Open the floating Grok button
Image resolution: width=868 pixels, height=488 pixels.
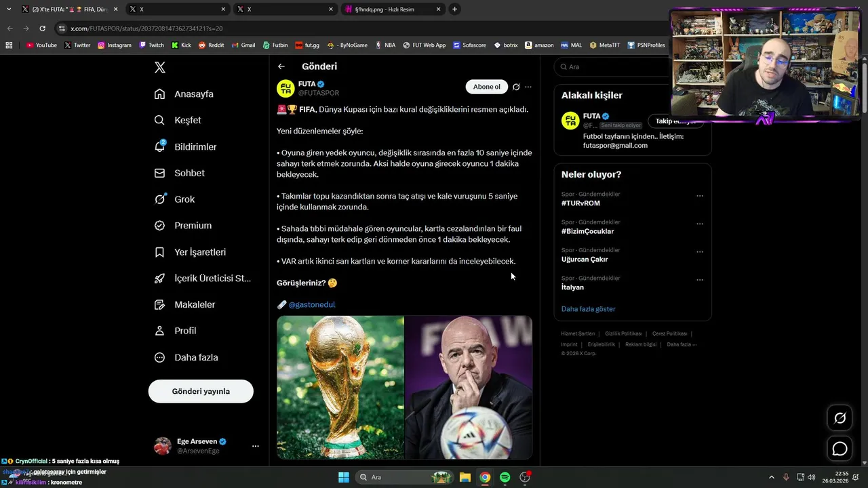pos(840,418)
